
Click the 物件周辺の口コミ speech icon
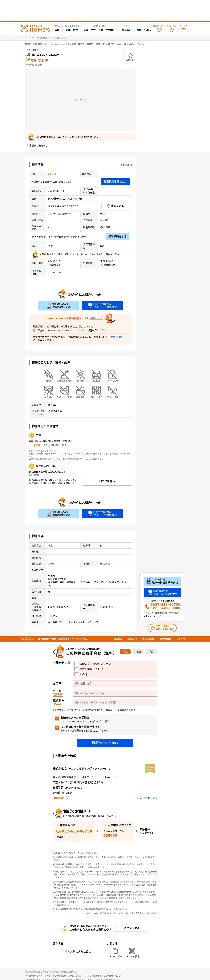pyautogui.click(x=32, y=466)
